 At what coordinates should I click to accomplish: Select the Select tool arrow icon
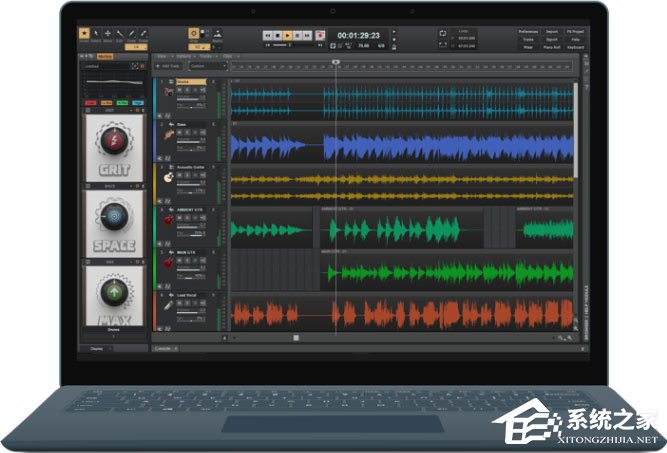96,33
